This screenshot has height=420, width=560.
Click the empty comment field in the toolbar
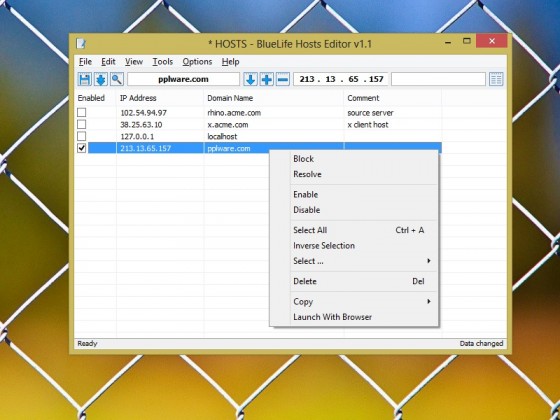click(438, 79)
